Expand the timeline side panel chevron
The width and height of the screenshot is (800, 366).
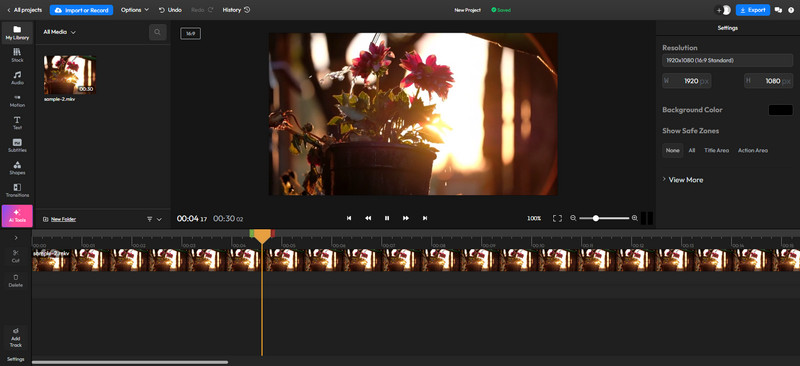(x=16, y=237)
